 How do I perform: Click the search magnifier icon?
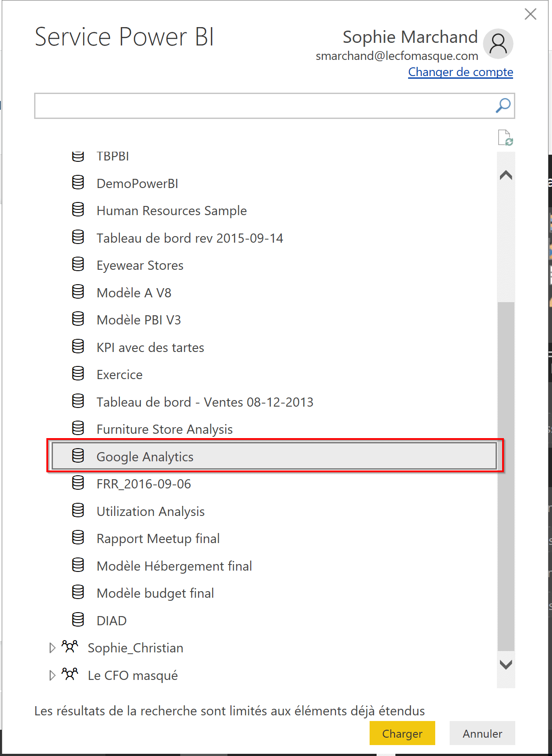pos(503,105)
